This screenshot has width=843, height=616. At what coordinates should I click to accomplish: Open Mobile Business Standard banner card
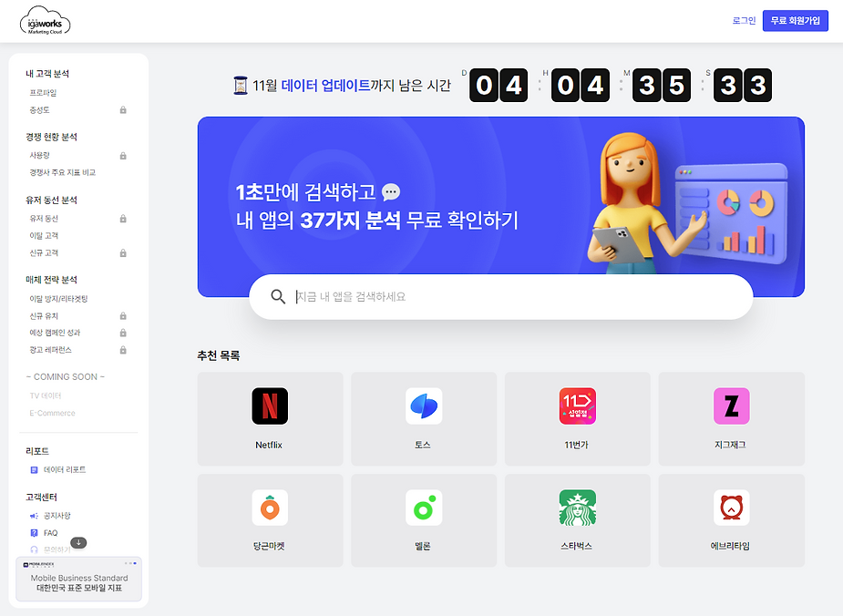79,579
